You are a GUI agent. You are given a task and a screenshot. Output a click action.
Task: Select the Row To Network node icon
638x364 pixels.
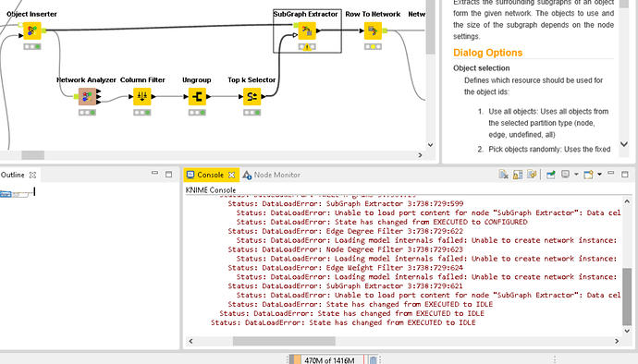[x=373, y=30]
